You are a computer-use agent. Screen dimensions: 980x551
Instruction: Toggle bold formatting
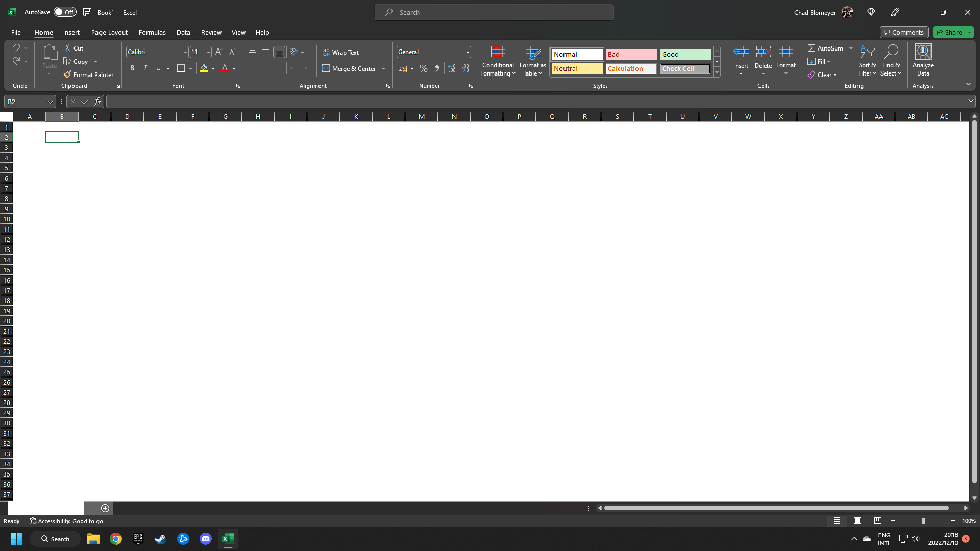coord(132,68)
